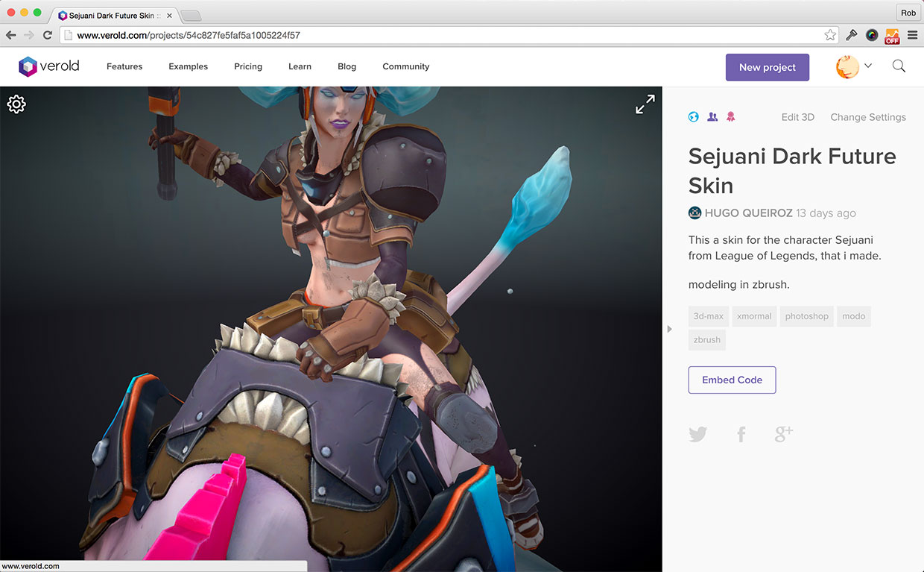Go forward in browser history
924x572 pixels.
(29, 35)
